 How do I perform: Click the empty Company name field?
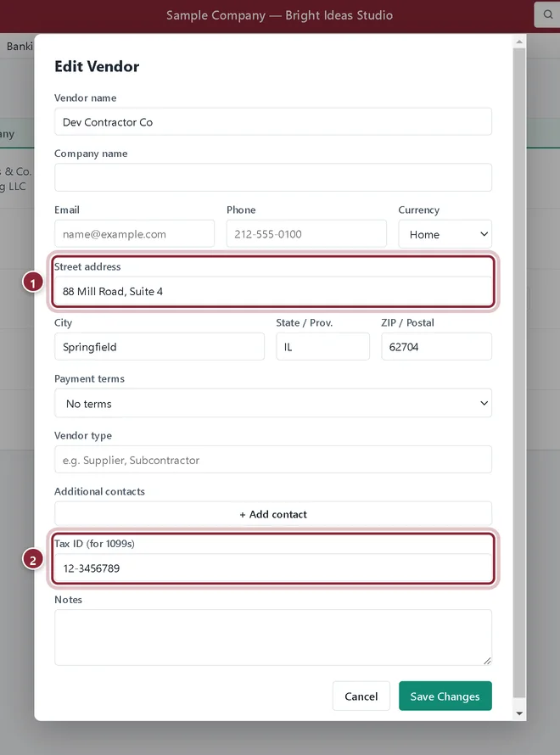click(273, 177)
